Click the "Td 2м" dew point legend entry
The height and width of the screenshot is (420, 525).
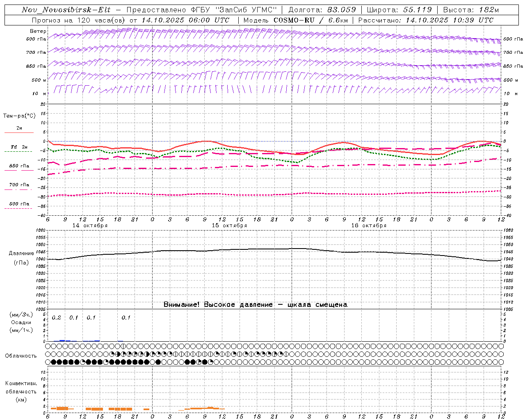19,147
